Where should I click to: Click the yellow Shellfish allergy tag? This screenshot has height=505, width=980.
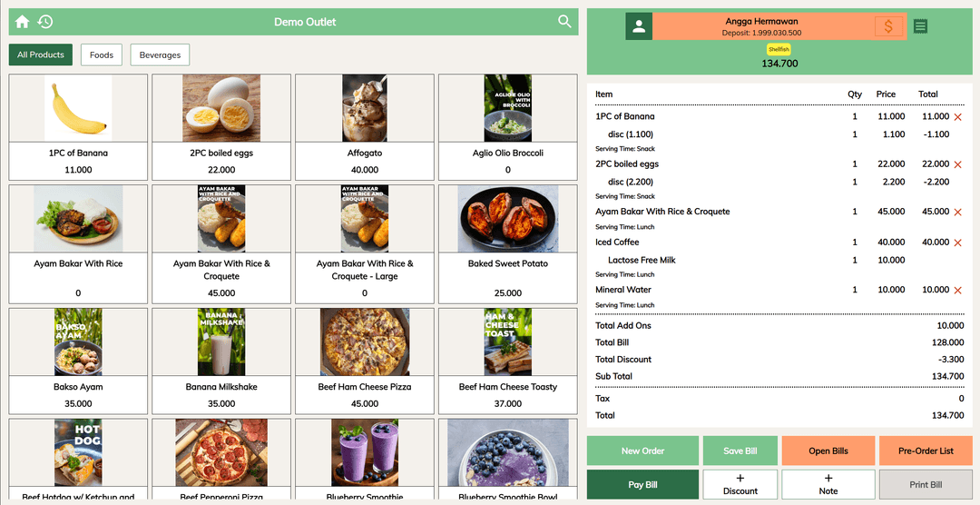click(779, 49)
